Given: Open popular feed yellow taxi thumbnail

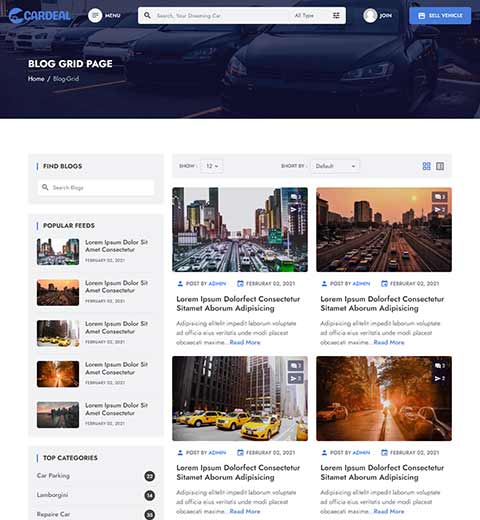Looking at the screenshot, I should coord(58,333).
